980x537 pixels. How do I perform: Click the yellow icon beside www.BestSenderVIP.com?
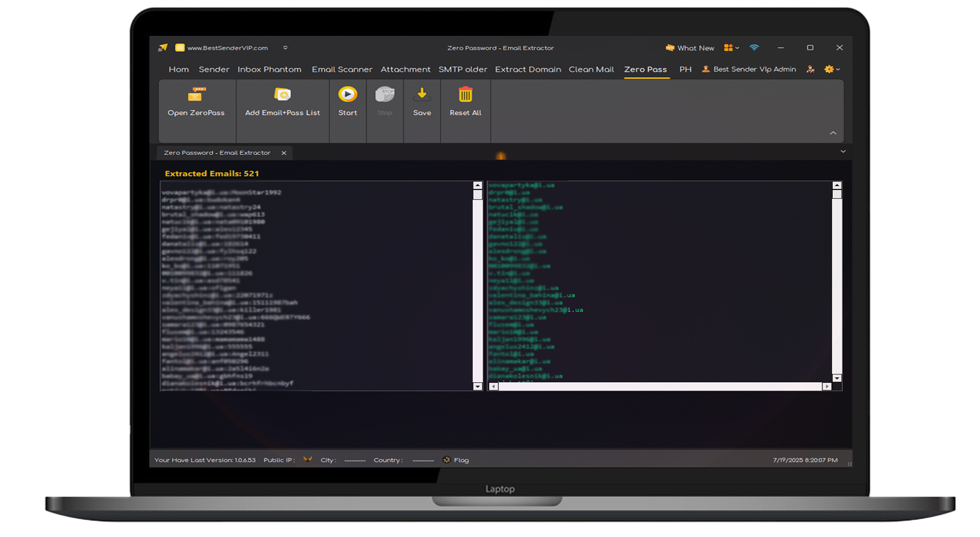coord(180,48)
